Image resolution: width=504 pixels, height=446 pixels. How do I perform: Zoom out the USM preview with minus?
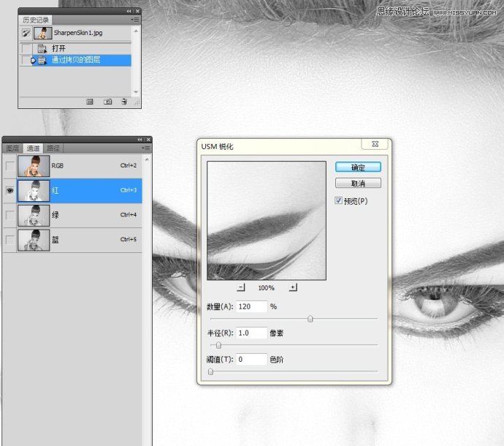tap(241, 287)
